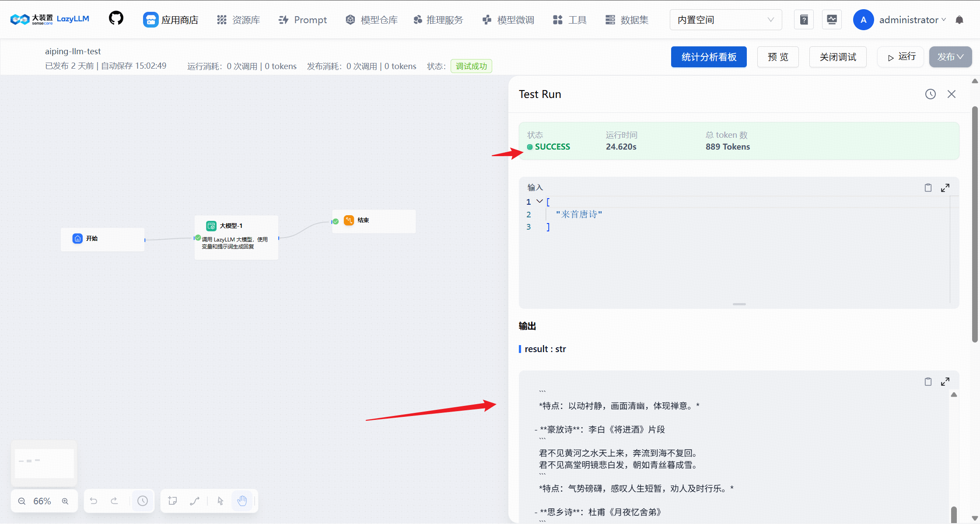Collapse the JSON array at line 1
Screen dimensions: 980x524
click(x=539, y=201)
